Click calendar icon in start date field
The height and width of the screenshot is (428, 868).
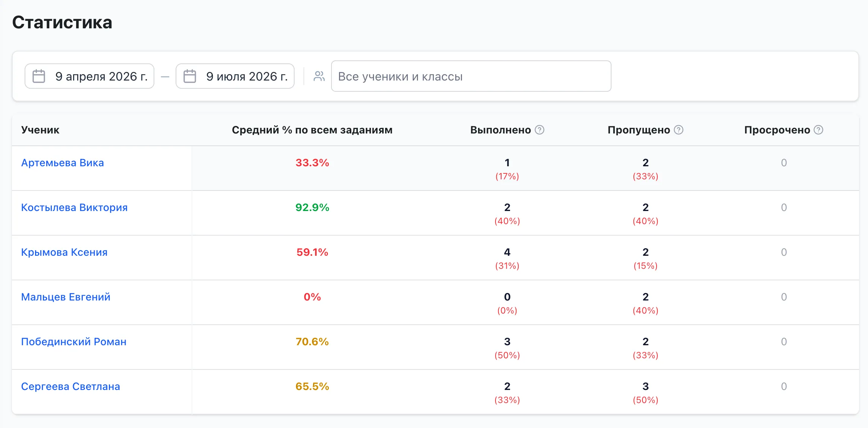[x=39, y=76]
